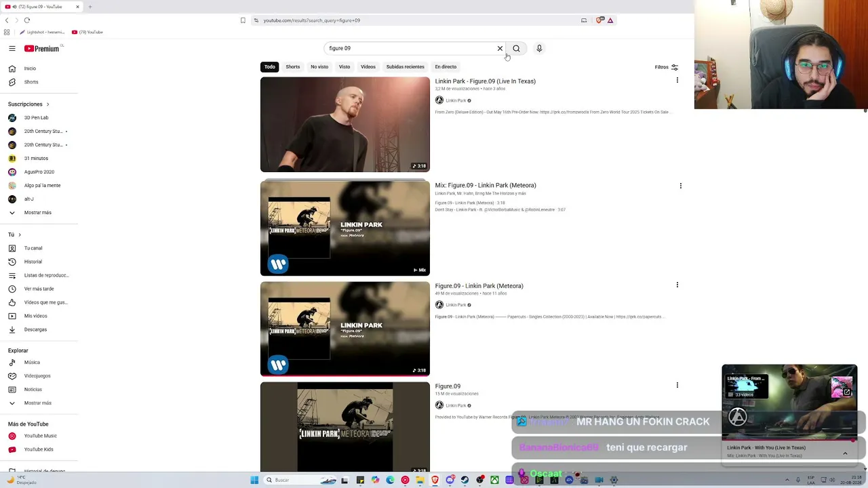Open 'Videos que me gustan' list
This screenshot has height=488, width=868.
tap(39, 302)
